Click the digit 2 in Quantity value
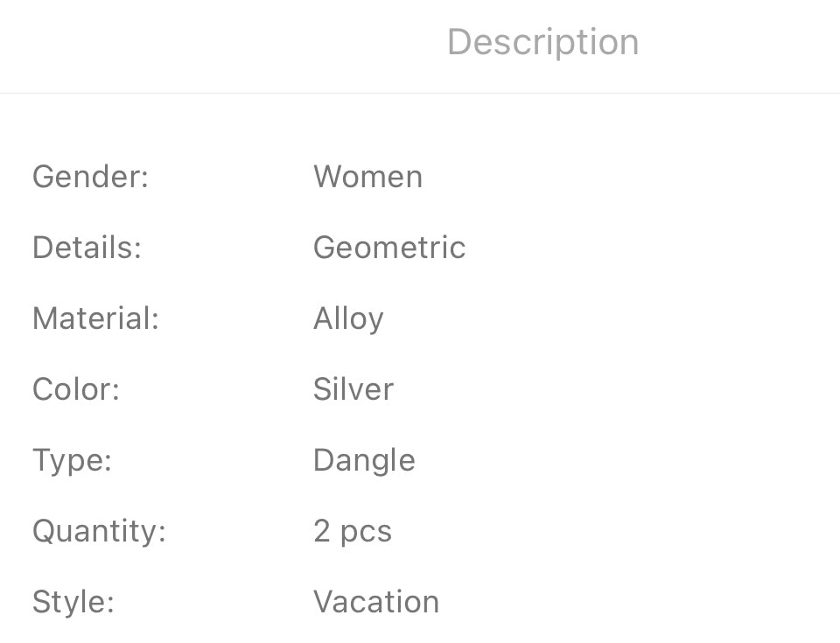 click(x=322, y=532)
